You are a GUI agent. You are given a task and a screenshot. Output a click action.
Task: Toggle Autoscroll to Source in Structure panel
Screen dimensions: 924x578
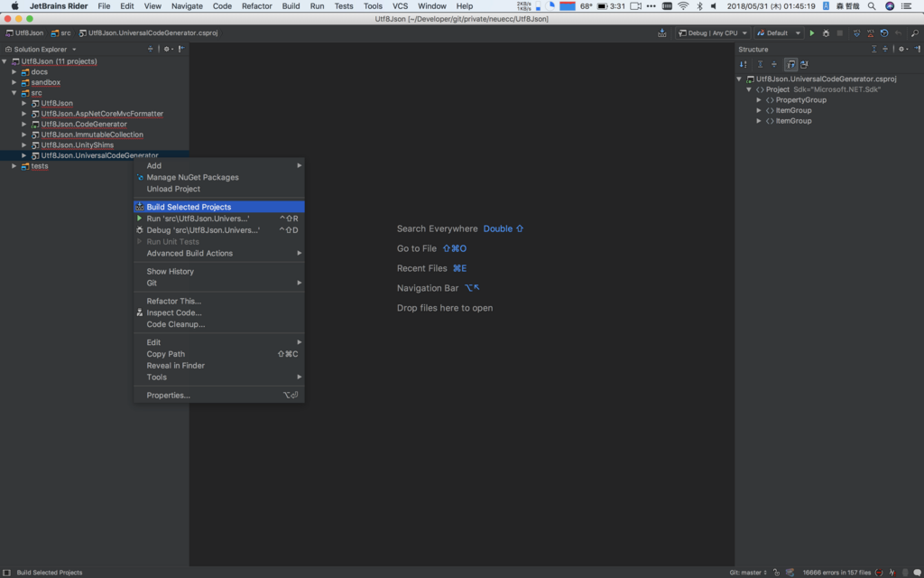(x=790, y=64)
